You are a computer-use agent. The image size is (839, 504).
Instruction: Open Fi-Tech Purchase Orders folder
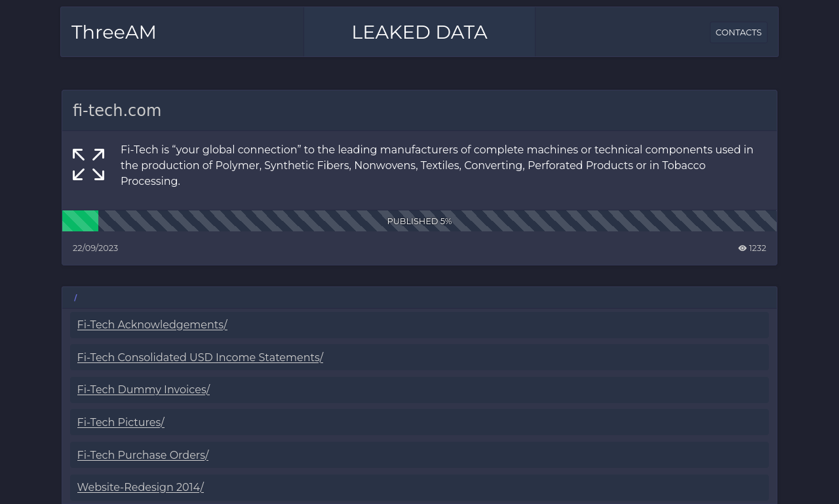[x=143, y=456]
